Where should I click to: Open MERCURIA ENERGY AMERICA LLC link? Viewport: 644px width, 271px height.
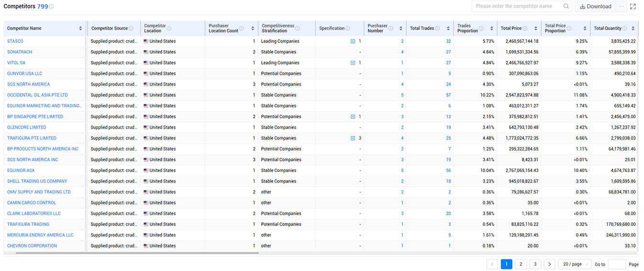[40, 235]
